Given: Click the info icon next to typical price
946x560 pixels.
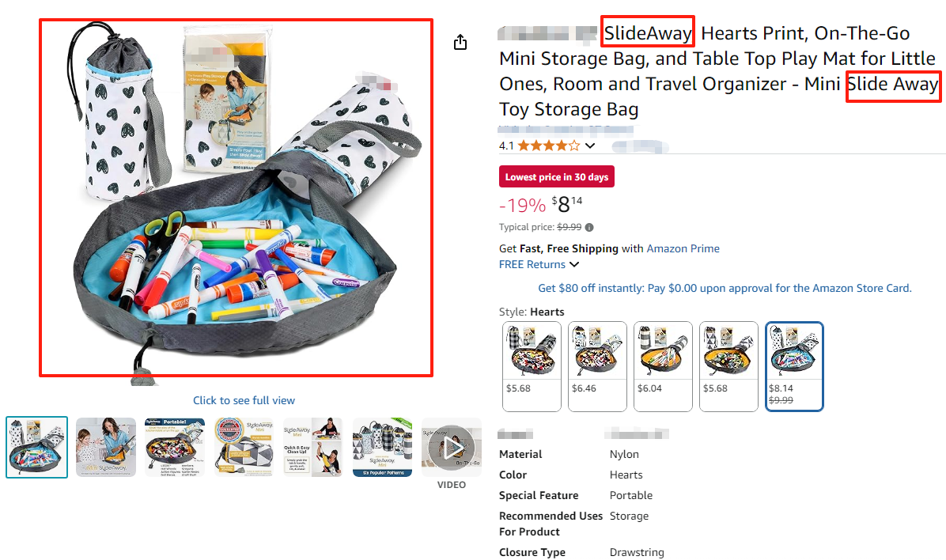Looking at the screenshot, I should (x=589, y=227).
